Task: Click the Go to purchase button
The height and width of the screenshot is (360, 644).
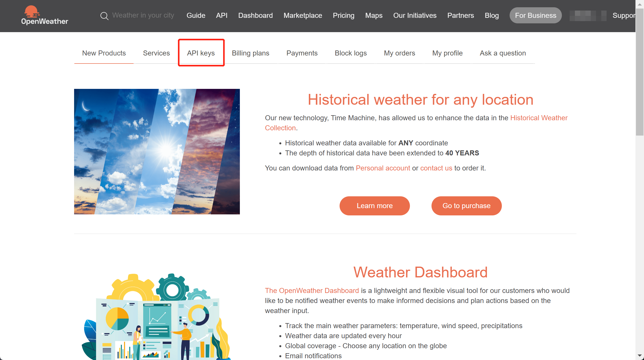Action: [466, 206]
